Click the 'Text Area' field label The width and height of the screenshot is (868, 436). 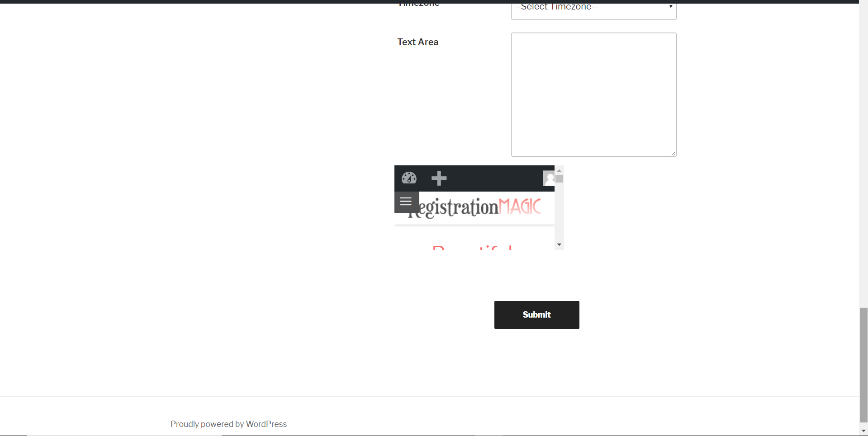pyautogui.click(x=417, y=42)
